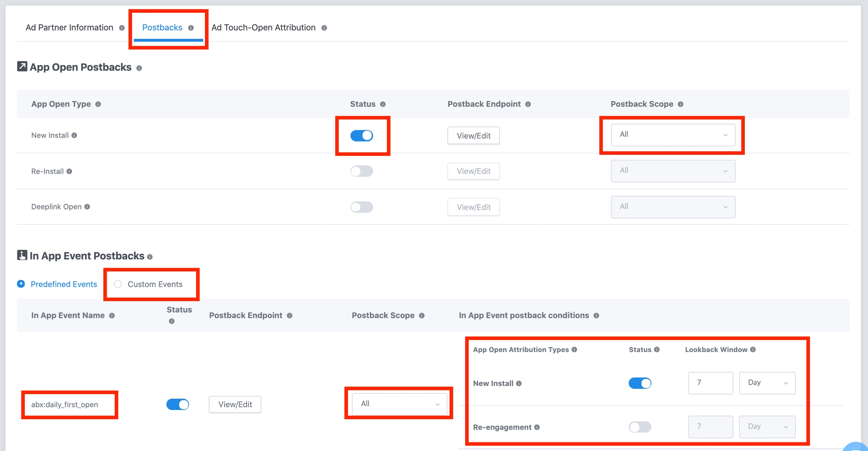This screenshot has height=451, width=868.
Task: Enable the Re-engagement attribution status toggle
Action: pyautogui.click(x=640, y=427)
